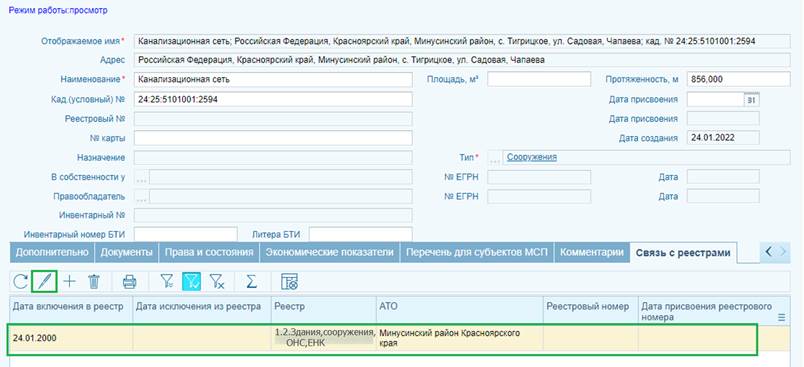Click the Дата создания field 24.01.2022
The height and width of the screenshot is (367, 804).
[723, 138]
